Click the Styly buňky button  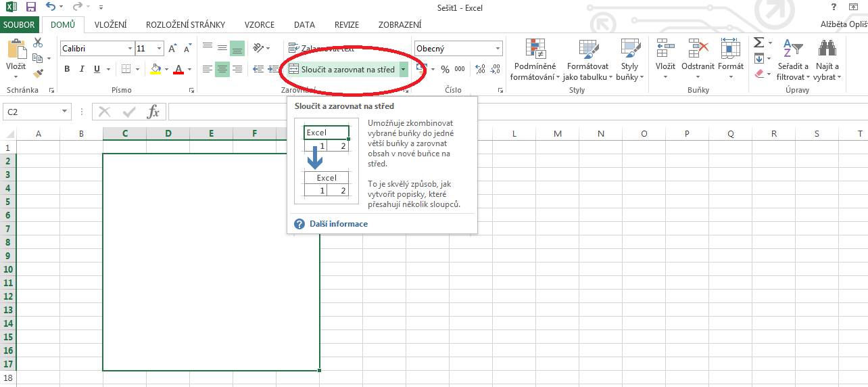629,60
